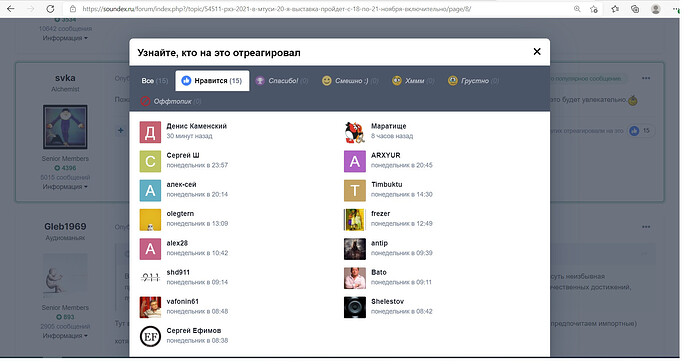Open user Маратище's profile link
The width and height of the screenshot is (690, 364).
click(389, 126)
